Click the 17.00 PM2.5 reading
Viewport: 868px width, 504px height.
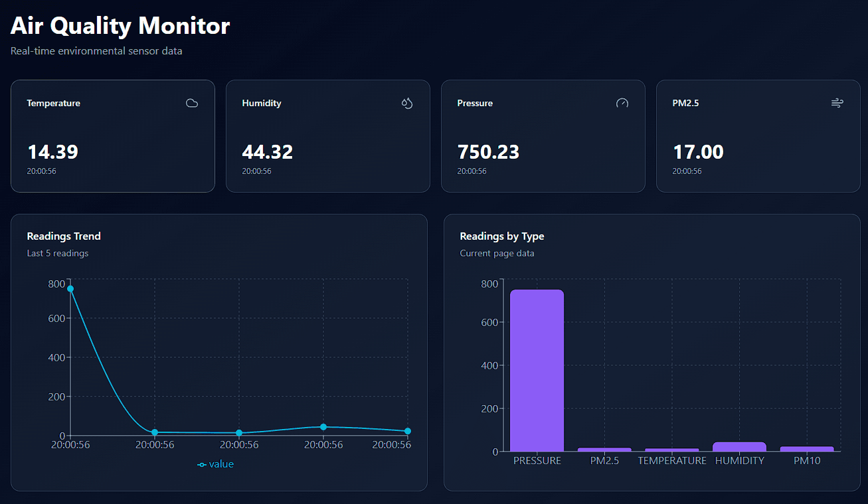pos(698,152)
